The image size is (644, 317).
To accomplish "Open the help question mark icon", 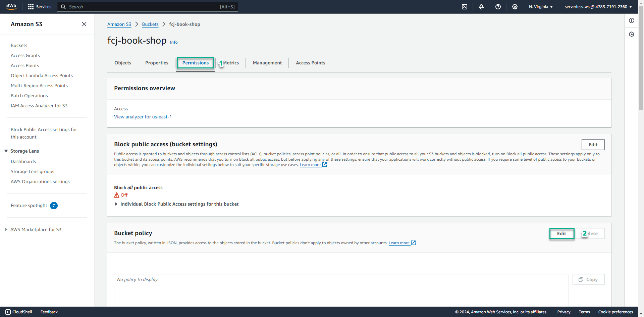I will (x=498, y=7).
